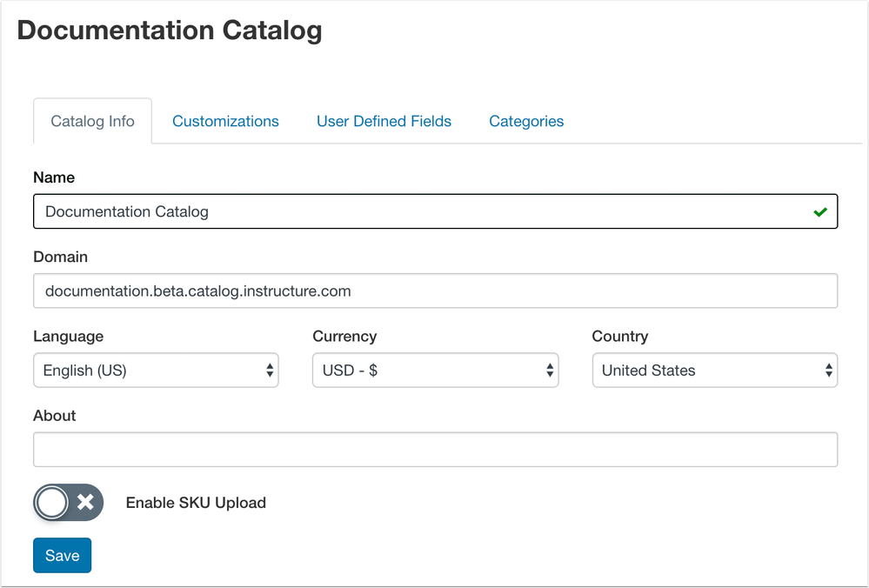
Task: Click the Country selector's stepper arrows
Action: (x=829, y=370)
